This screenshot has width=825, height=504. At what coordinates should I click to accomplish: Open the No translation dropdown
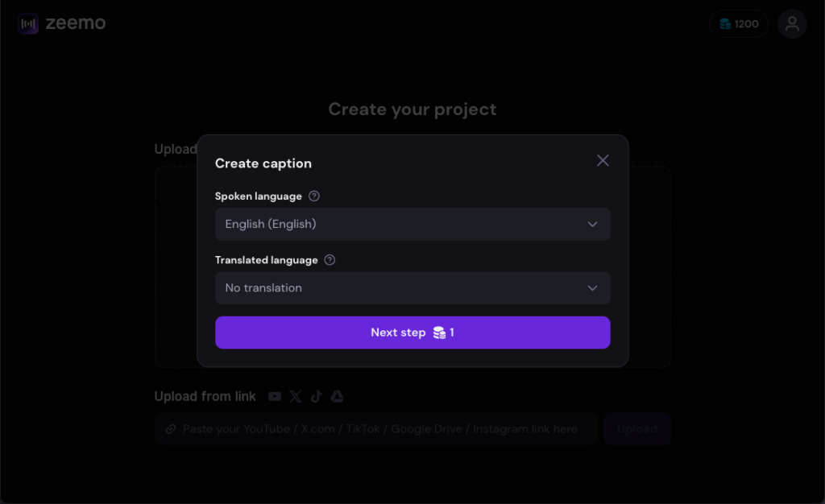click(x=412, y=288)
